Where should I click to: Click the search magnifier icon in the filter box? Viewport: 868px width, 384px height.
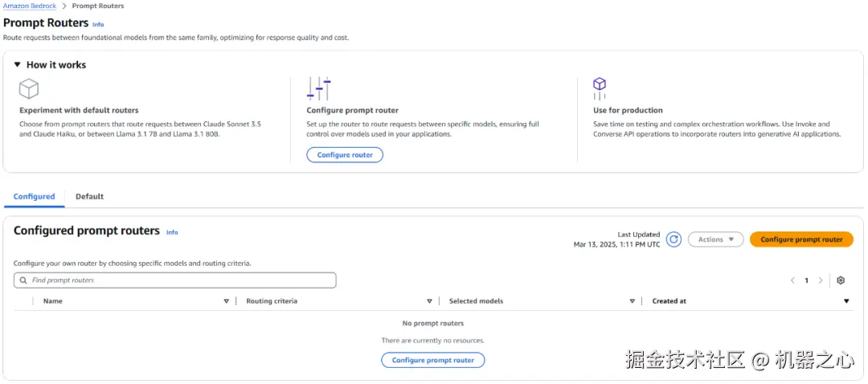pyautogui.click(x=23, y=280)
